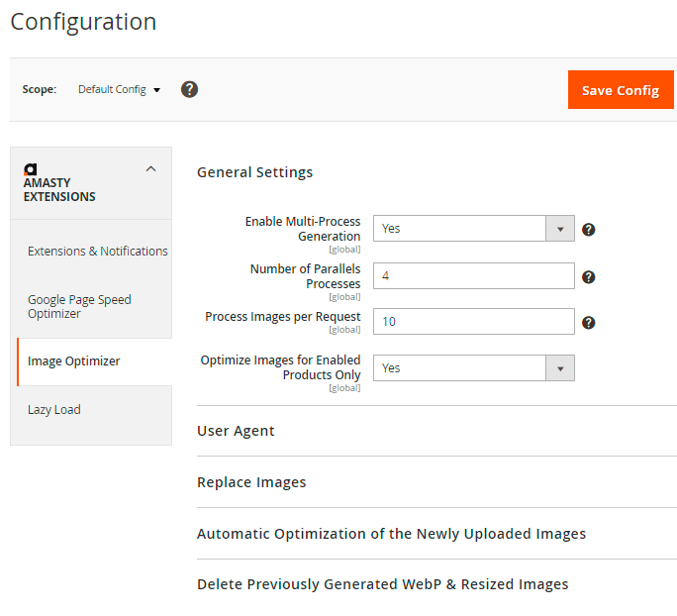Viewport: 677px width, 616px height.
Task: Expand Delete Previously Generated WebP section
Action: coord(382,584)
